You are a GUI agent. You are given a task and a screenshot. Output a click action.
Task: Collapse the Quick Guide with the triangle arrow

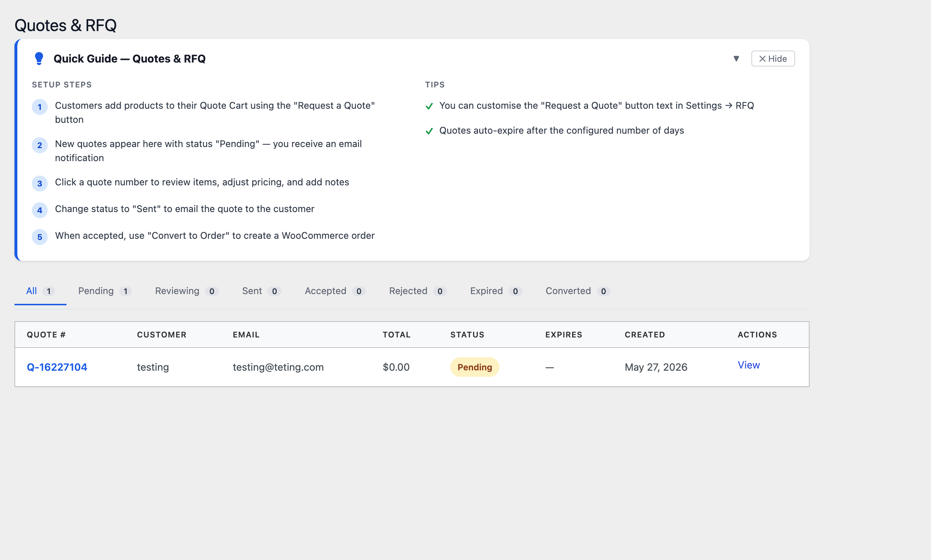tap(736, 59)
